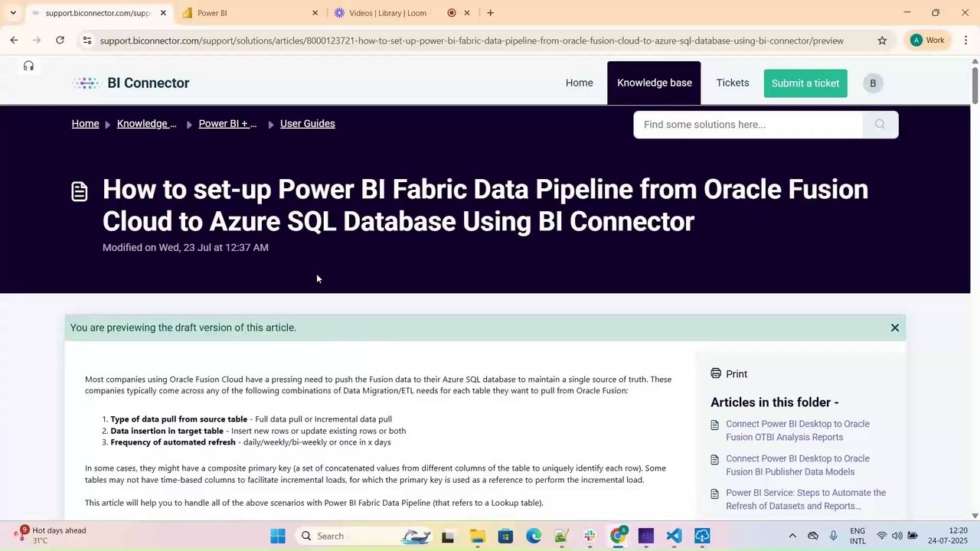Click Knowledge ... breadcrumb link
The width and height of the screenshot is (980, 551).
pos(146,124)
